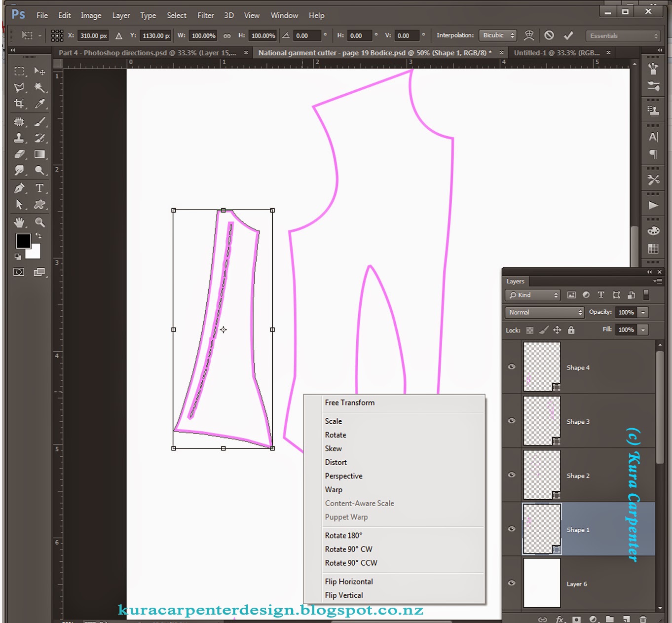Expand the Normal blend mode dropdown
The image size is (672, 623).
point(545,312)
